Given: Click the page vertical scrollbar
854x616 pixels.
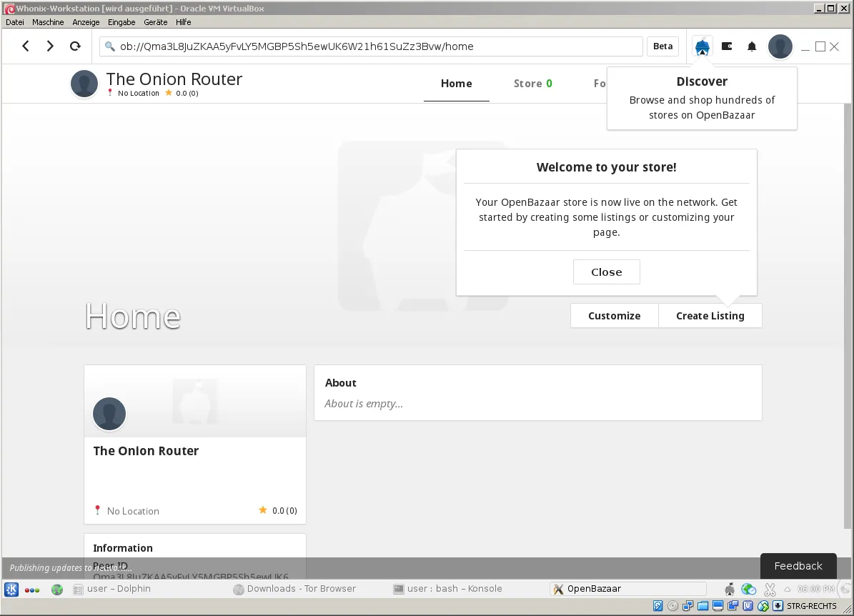Looking at the screenshot, I should click(x=848, y=316).
